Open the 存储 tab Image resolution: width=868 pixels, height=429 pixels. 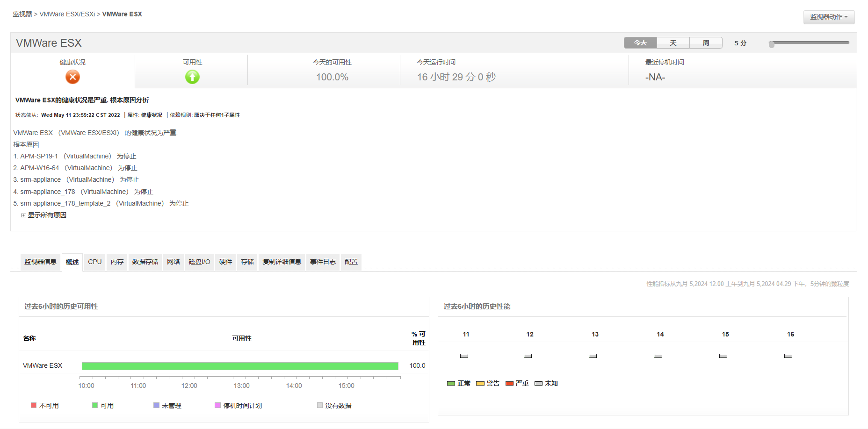247,262
